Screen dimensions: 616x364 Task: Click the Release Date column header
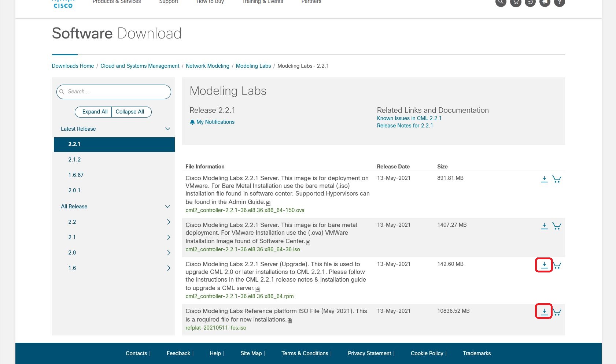click(x=393, y=167)
